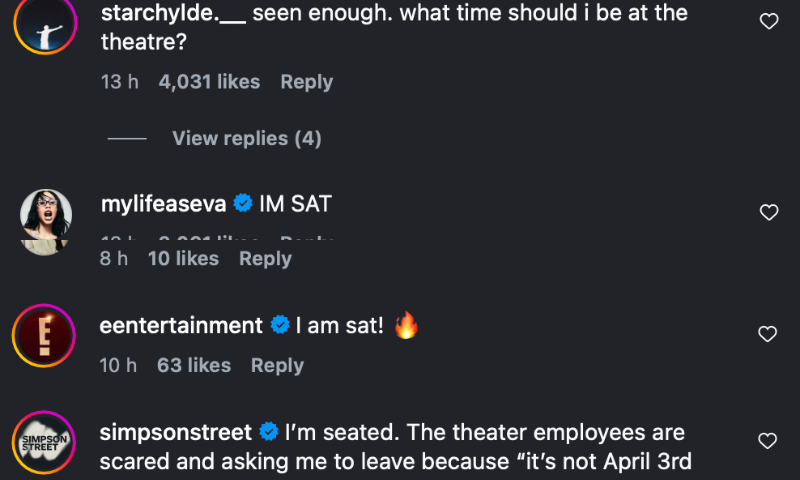Reply to the eentertainment comment
This screenshot has height=480, width=800.
(277, 365)
